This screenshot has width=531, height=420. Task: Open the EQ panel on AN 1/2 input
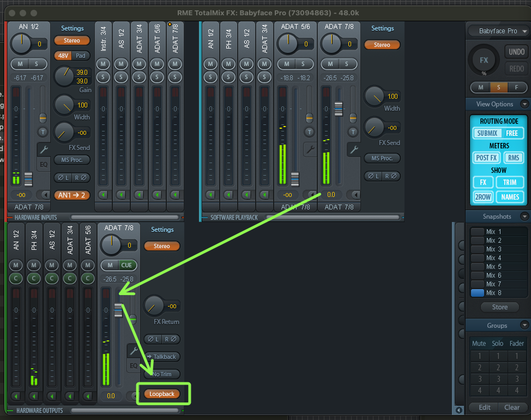tap(44, 165)
